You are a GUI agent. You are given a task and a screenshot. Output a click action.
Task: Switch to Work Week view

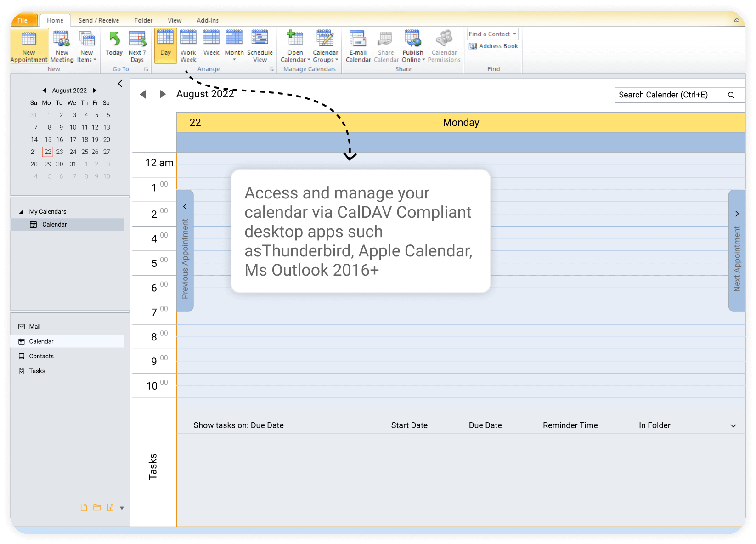(x=188, y=46)
